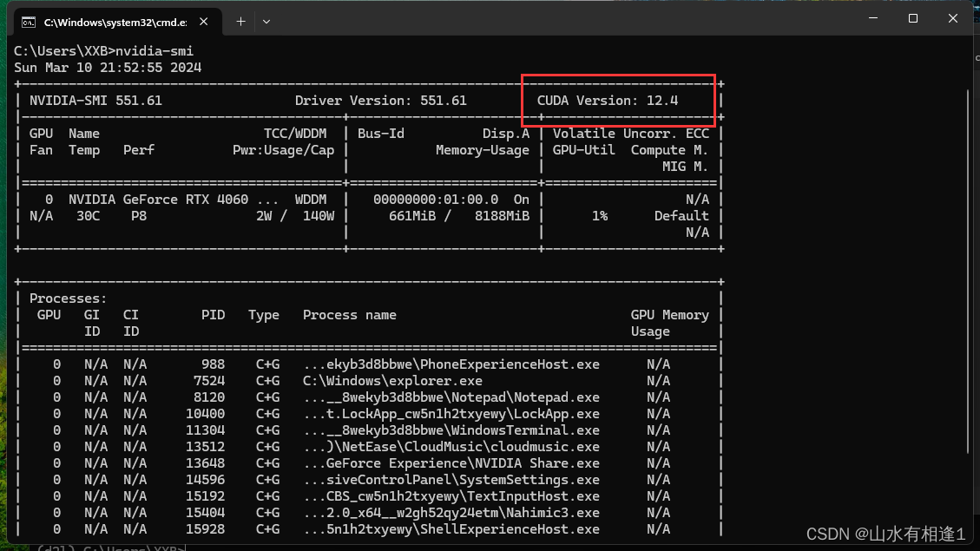Open the new tab profile dropdown
The height and width of the screenshot is (551, 980).
pos(266,22)
